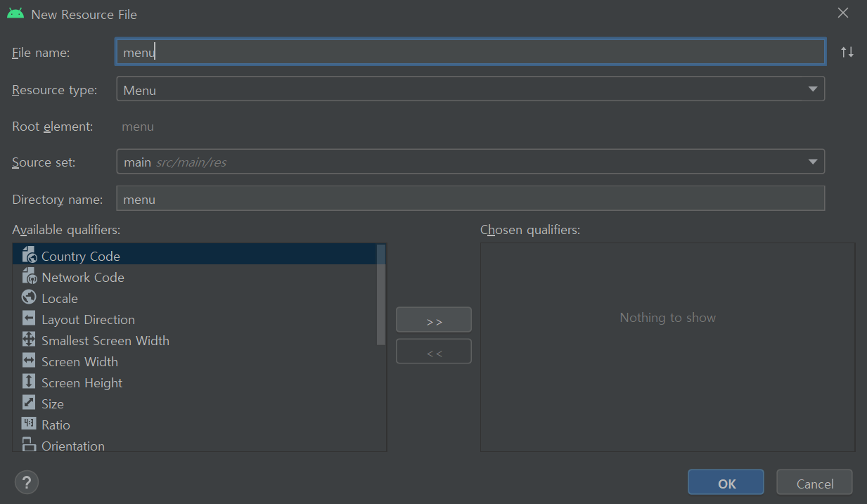Select Country Code in available qualifiers
The height and width of the screenshot is (504, 867).
[x=194, y=254]
